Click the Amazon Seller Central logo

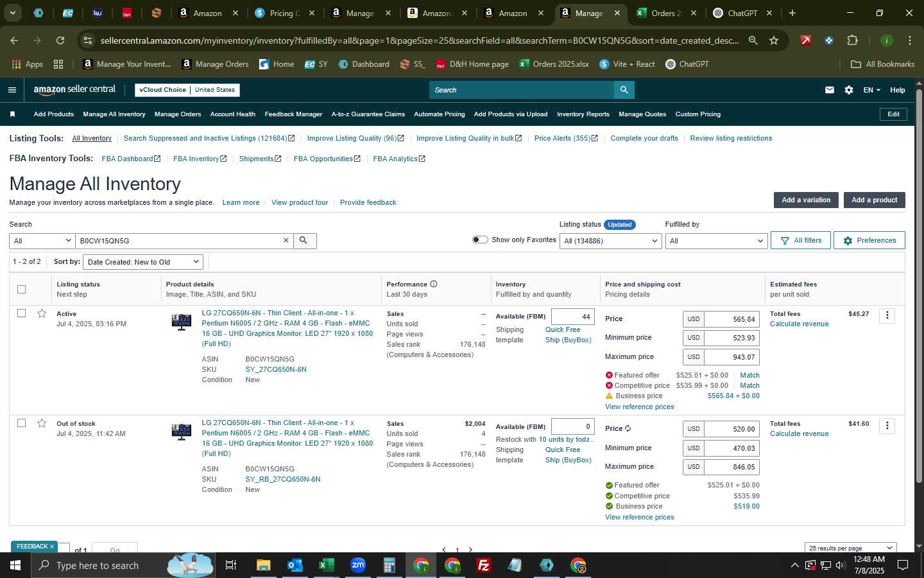point(74,90)
